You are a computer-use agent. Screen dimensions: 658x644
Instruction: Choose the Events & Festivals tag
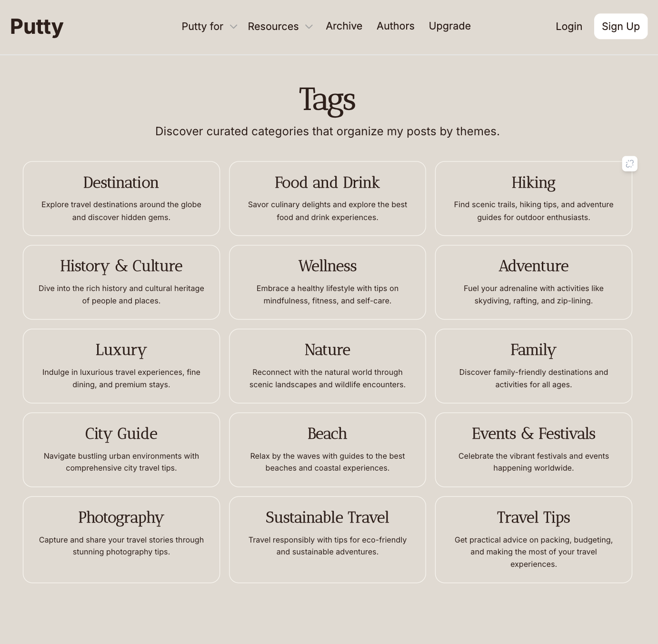click(x=533, y=450)
